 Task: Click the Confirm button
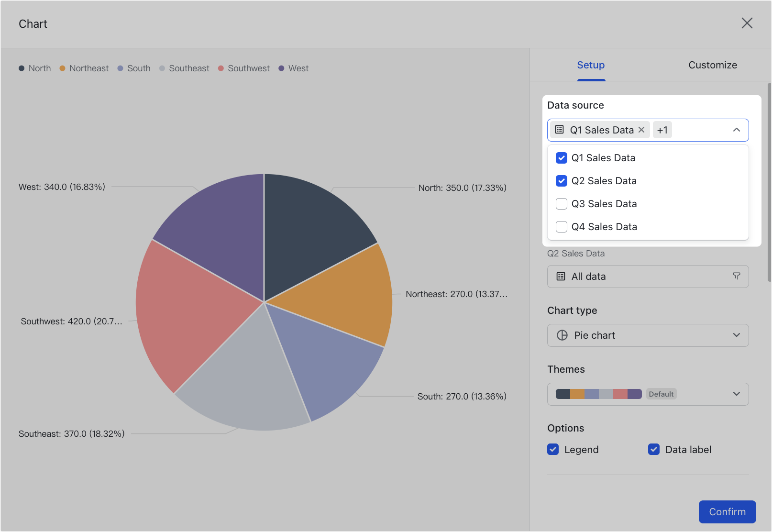(x=727, y=511)
